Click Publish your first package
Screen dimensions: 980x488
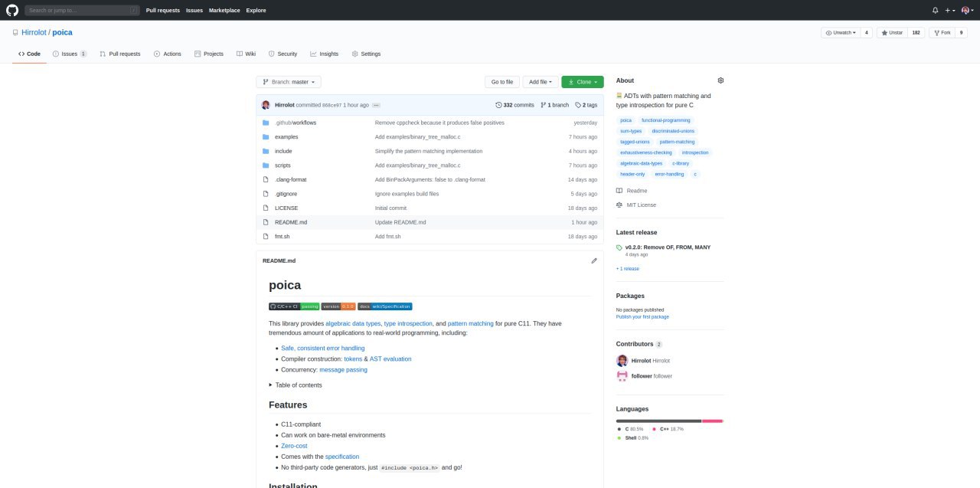click(642, 316)
